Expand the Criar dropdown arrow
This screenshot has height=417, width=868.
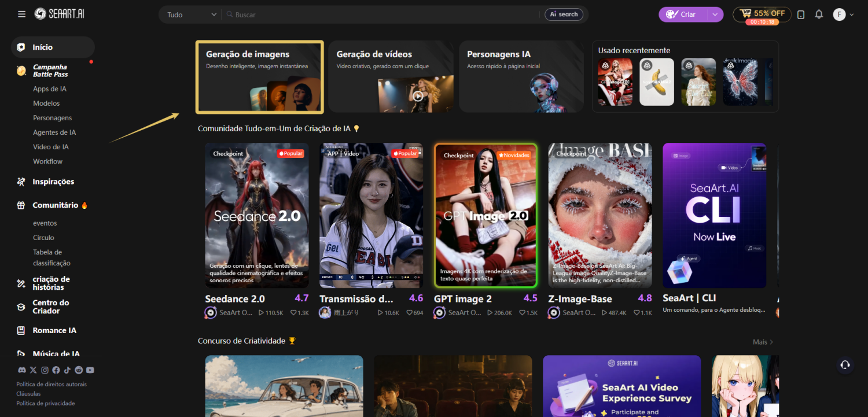pos(715,14)
